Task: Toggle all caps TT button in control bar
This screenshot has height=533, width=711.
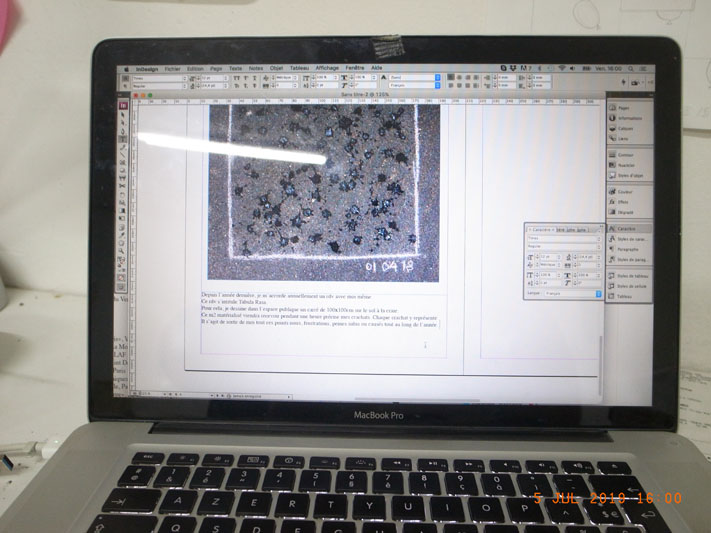Action: pyautogui.click(x=237, y=78)
